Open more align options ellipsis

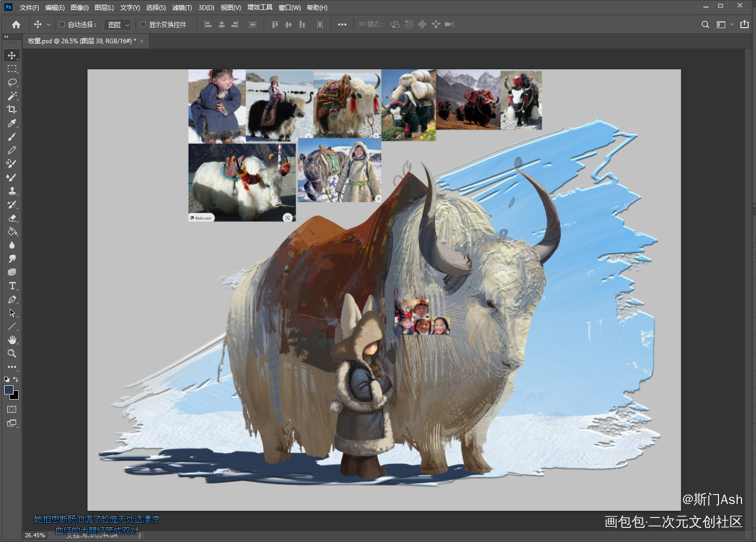pos(342,24)
